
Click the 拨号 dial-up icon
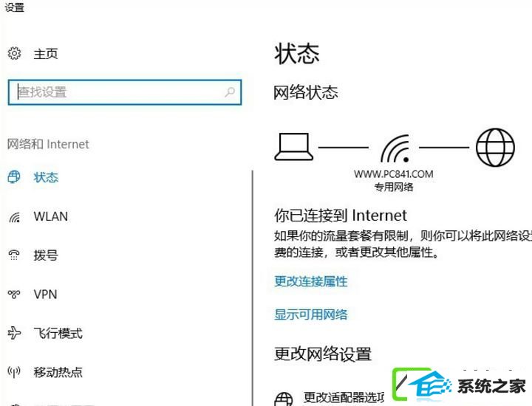[14, 255]
